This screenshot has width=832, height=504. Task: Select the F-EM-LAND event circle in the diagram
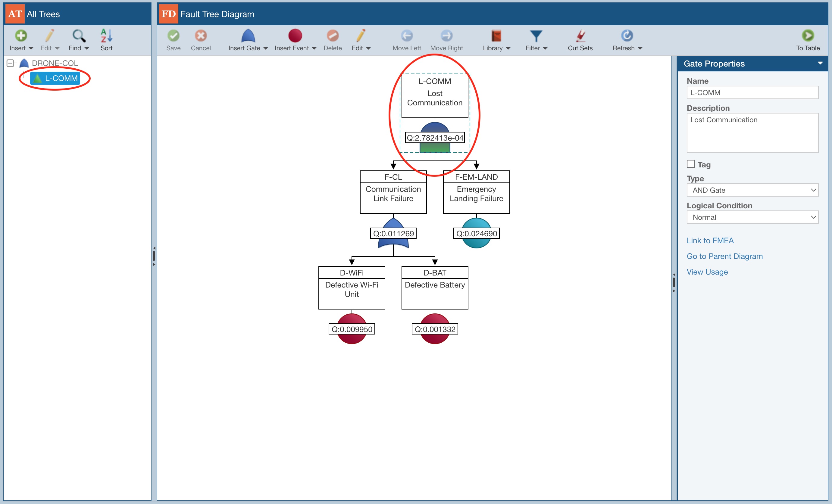coord(476,243)
